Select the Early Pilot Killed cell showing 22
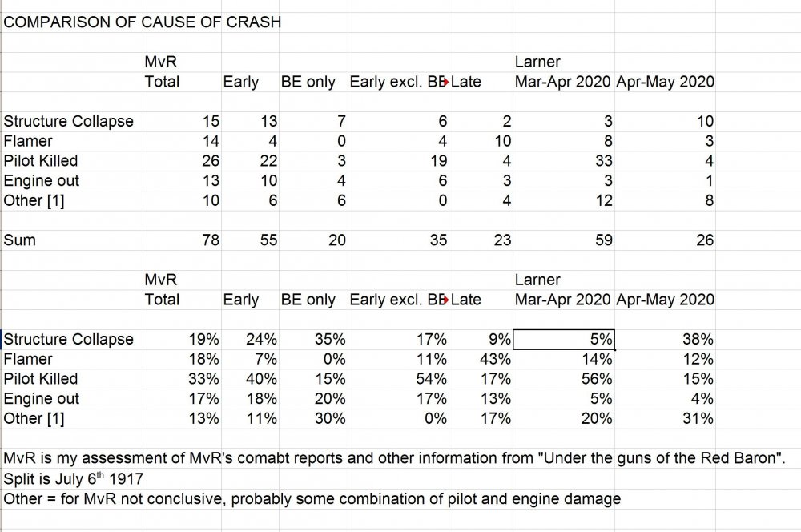This screenshot has height=532, width=801. (x=267, y=161)
